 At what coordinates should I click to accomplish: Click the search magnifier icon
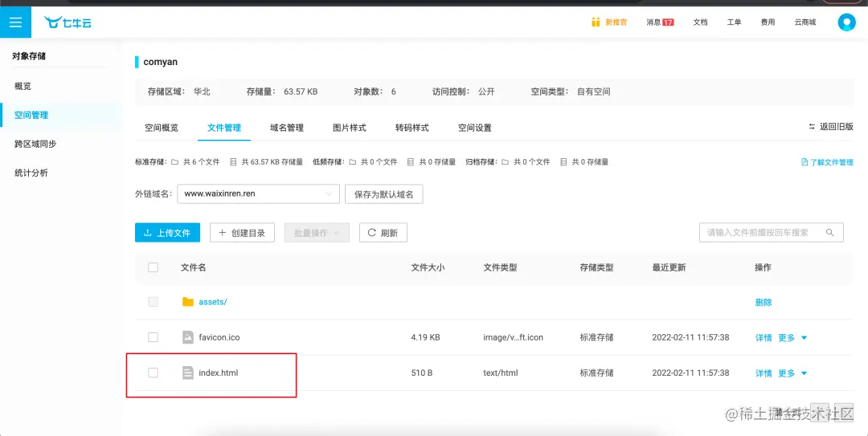click(x=829, y=233)
